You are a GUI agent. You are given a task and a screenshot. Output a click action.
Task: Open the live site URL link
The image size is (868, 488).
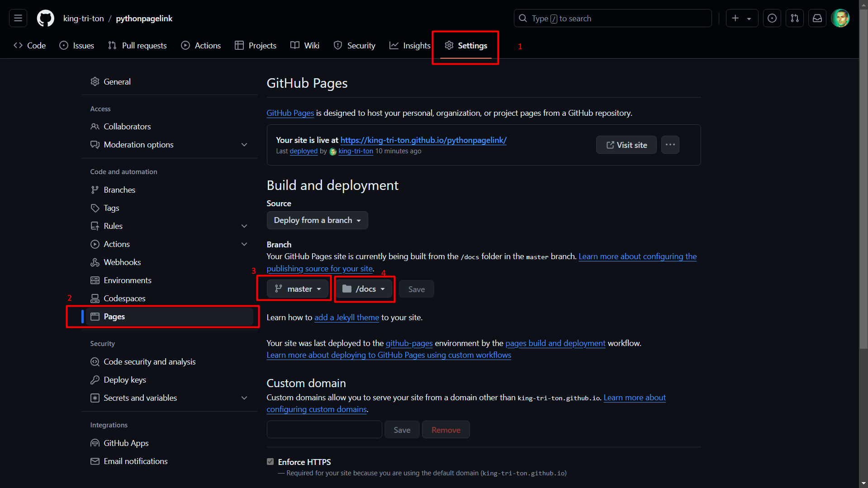tap(423, 140)
